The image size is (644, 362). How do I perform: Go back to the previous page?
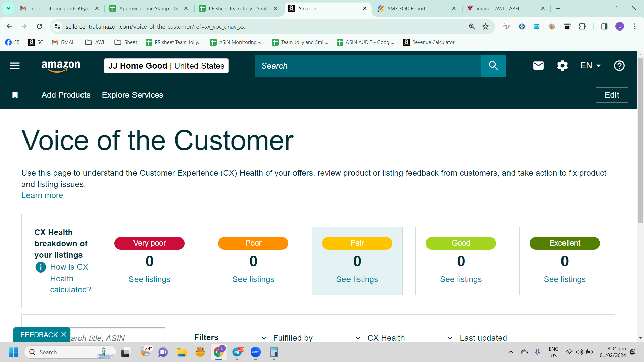(x=9, y=26)
